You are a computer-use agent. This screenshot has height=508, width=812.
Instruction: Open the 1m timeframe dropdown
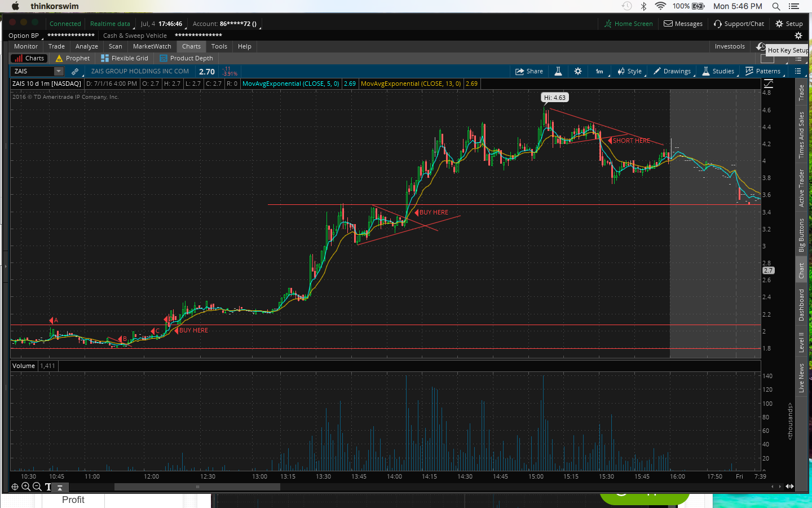[x=600, y=71]
